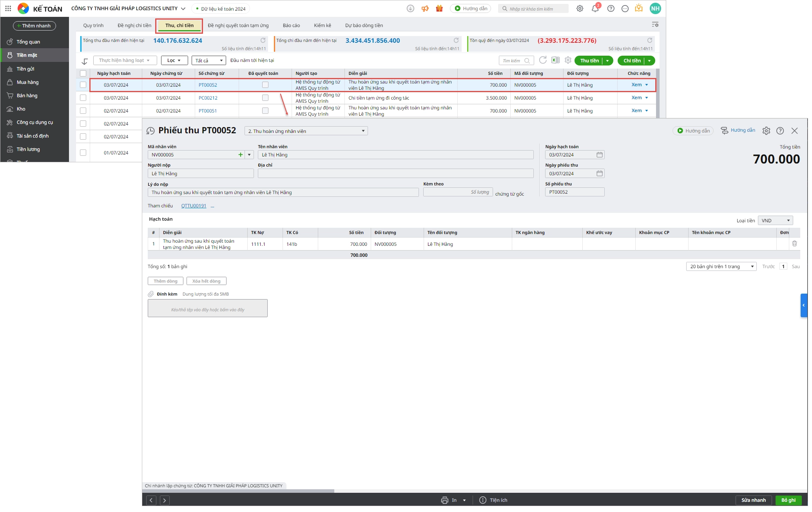Open the Lọc filter dropdown
This screenshot has width=812, height=512.
(174, 60)
